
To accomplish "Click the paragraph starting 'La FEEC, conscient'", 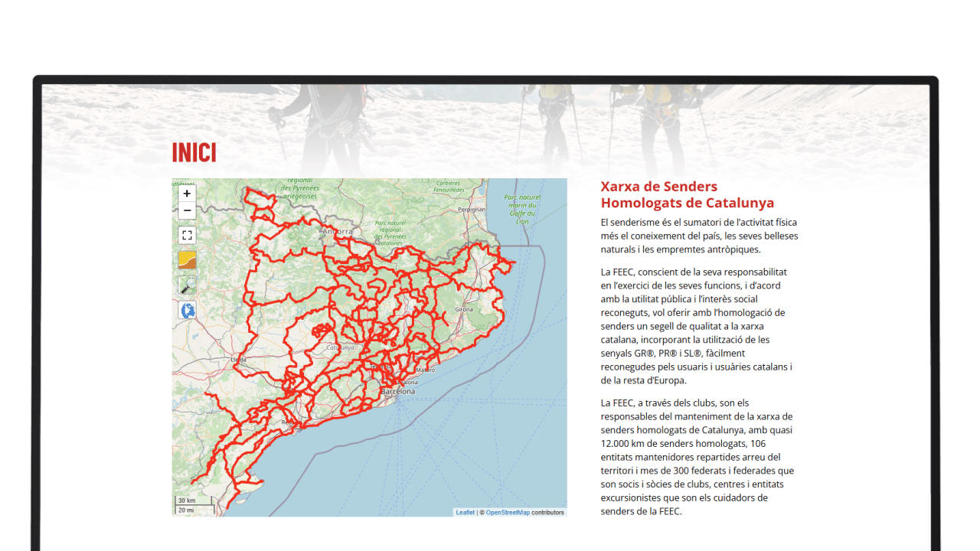I will pos(696,326).
